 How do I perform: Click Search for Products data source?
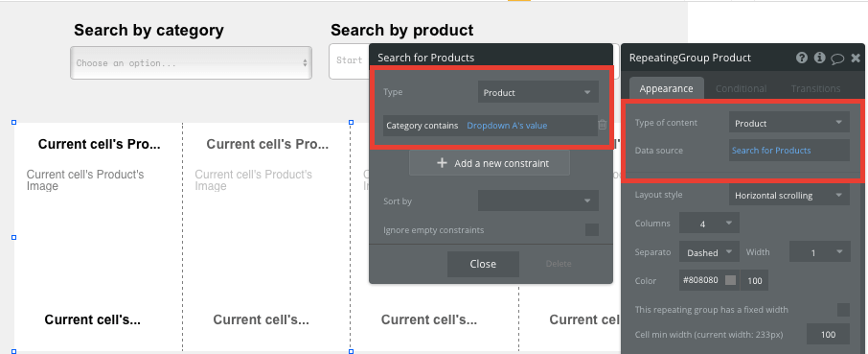(x=788, y=150)
